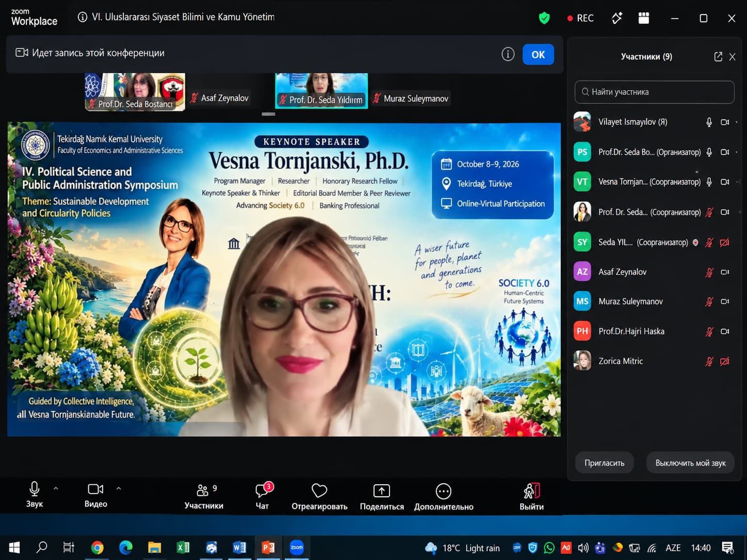Click the Выйти leave meeting button
This screenshot has height=560, width=747.
(531, 496)
